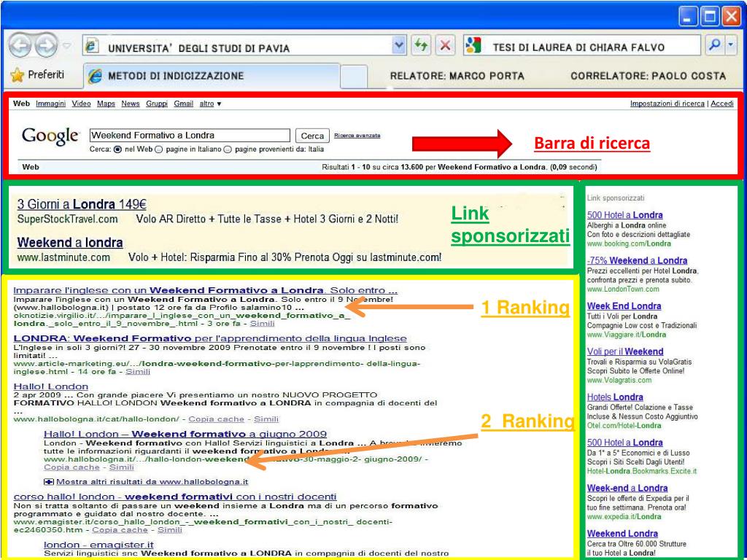This screenshot has width=747, height=560.
Task: Open a new blank tab
Action: [354, 77]
